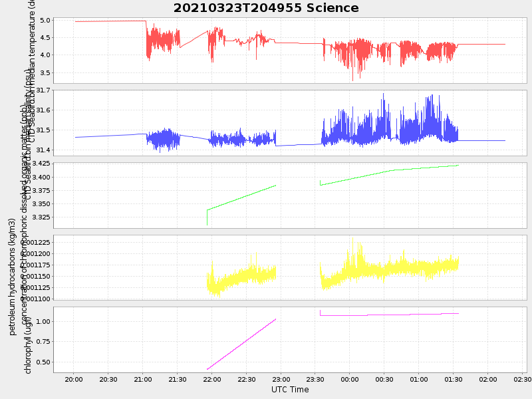Click the green line segment near 00:30
Screen dimensions: 532x399
[384, 172]
